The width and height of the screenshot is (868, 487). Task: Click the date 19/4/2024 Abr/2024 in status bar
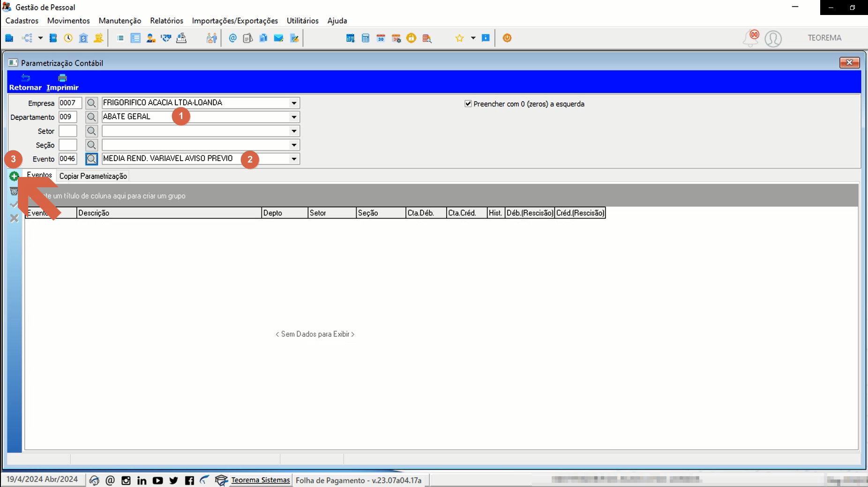coord(42,480)
